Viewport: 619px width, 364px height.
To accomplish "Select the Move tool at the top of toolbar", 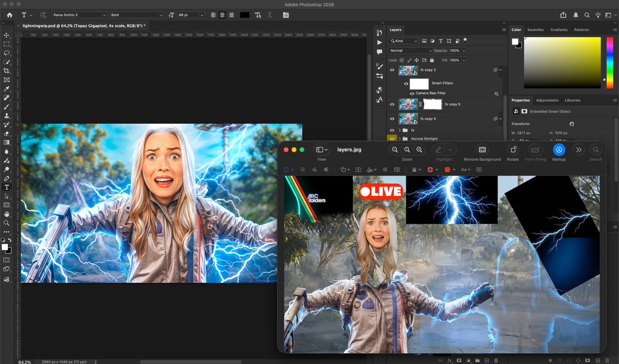I will point(7,36).
